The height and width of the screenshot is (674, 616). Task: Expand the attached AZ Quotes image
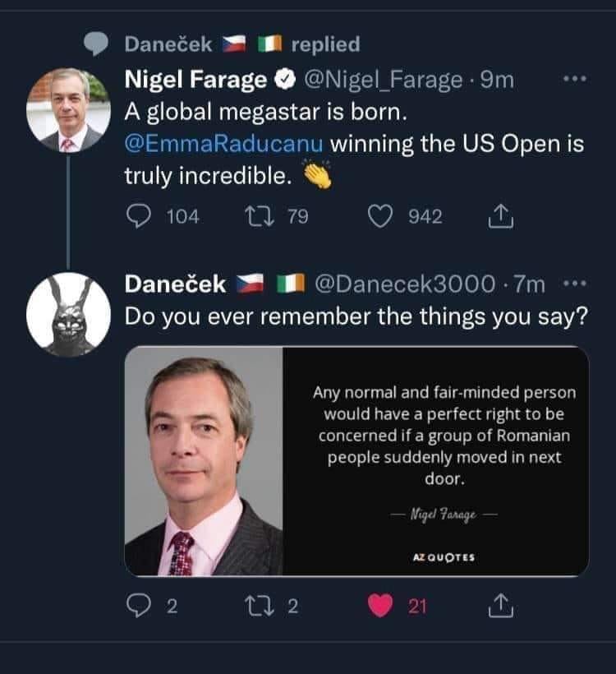[356, 461]
